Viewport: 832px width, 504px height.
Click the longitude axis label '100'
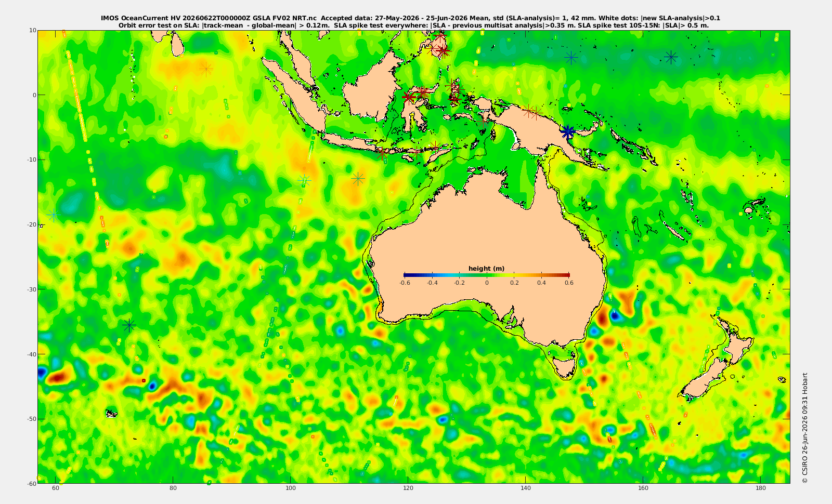(291, 488)
